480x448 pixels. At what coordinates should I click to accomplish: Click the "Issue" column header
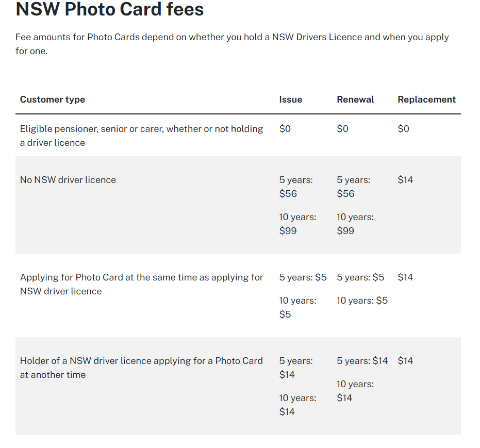coord(291,99)
